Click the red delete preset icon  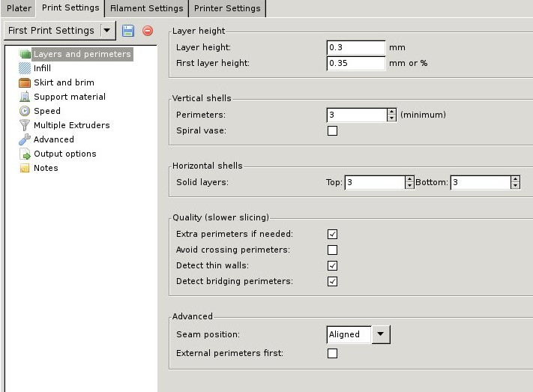tap(147, 31)
